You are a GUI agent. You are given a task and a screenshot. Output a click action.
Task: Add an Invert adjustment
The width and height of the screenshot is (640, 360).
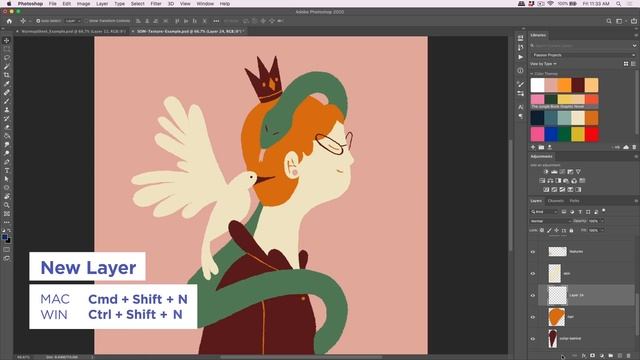click(546, 189)
